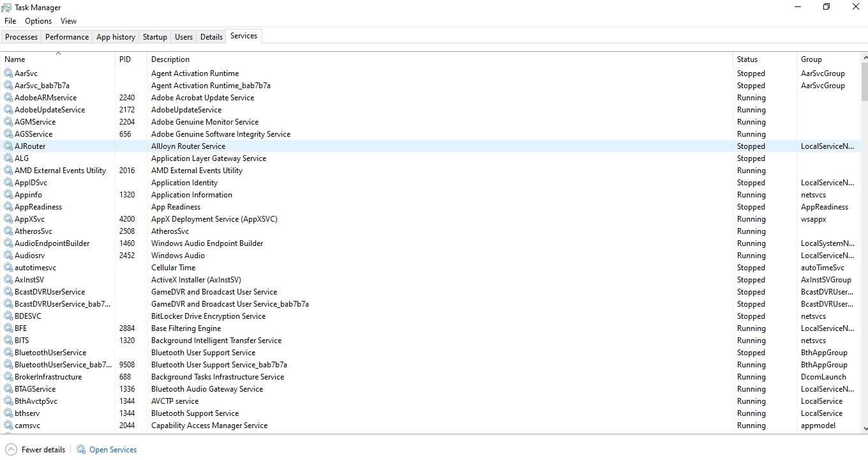Click the Open Services gear icon
Viewport: 868px width, 460px height.
click(81, 449)
